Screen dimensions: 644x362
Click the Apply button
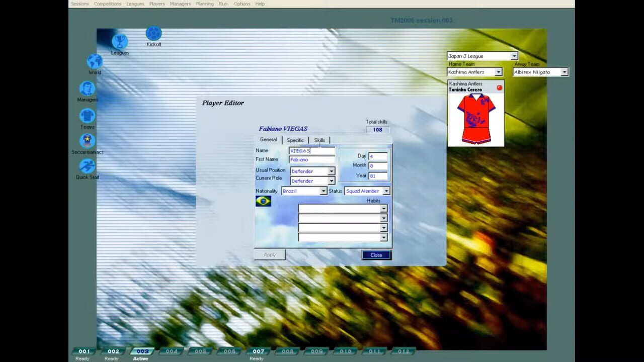(270, 255)
